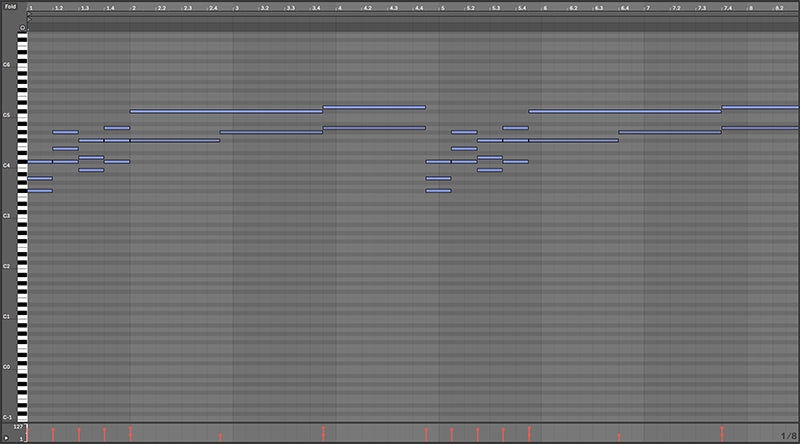Click bar 5 in the beat ruler
800x444 pixels.
(x=442, y=8)
